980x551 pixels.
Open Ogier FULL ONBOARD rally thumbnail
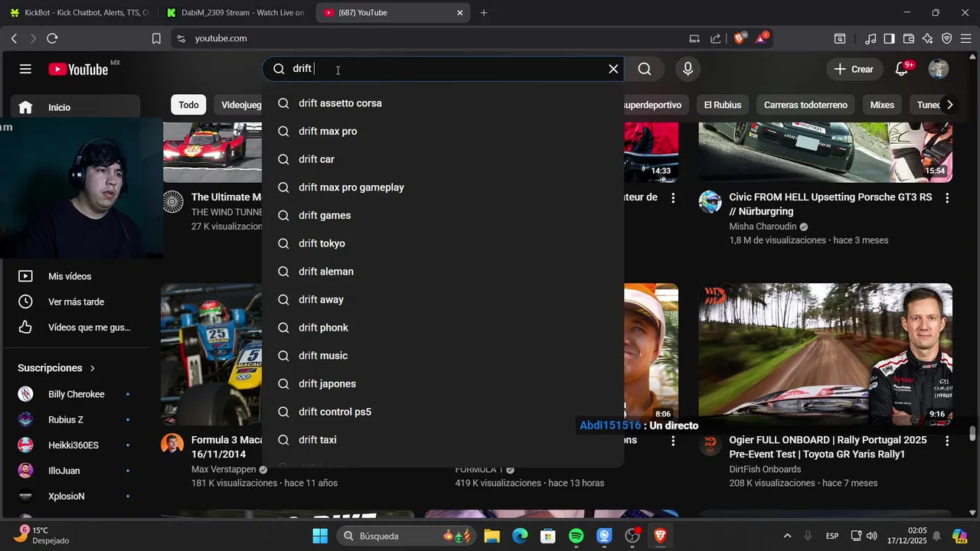coord(825,354)
